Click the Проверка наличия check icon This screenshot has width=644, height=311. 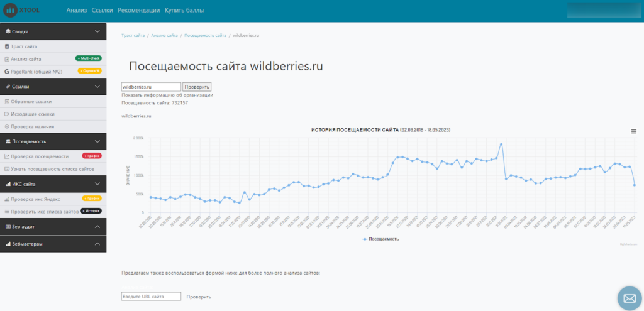pos(6,127)
